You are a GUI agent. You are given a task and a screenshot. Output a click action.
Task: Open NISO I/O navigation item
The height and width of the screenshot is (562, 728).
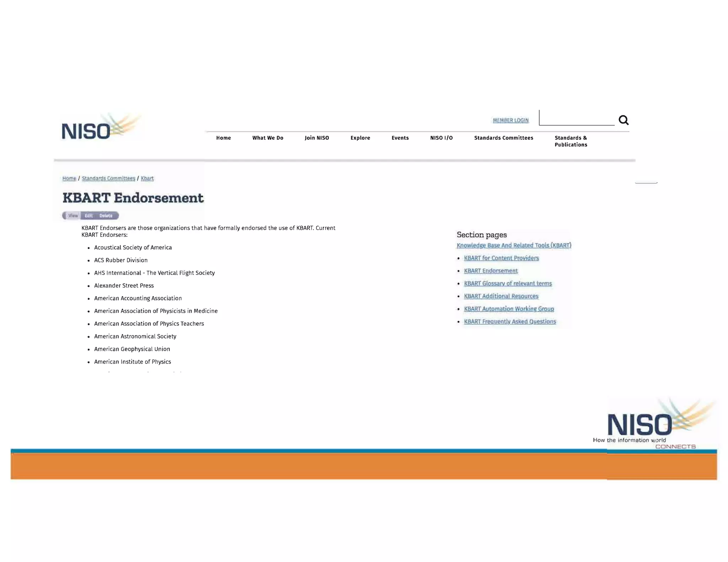[441, 138]
